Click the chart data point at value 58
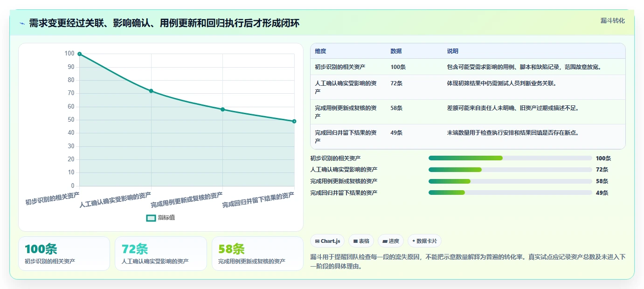Image resolution: width=644 pixels, height=289 pixels. click(222, 110)
